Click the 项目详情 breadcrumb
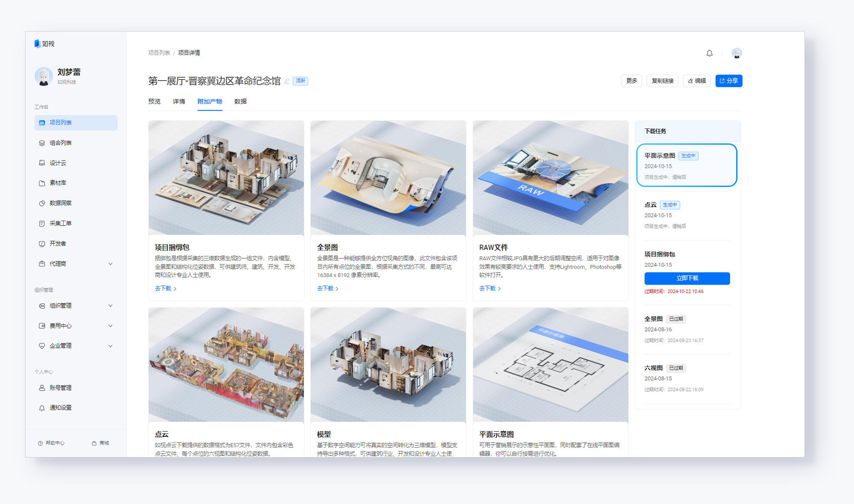Viewport: 854px width, 504px height. [x=189, y=53]
